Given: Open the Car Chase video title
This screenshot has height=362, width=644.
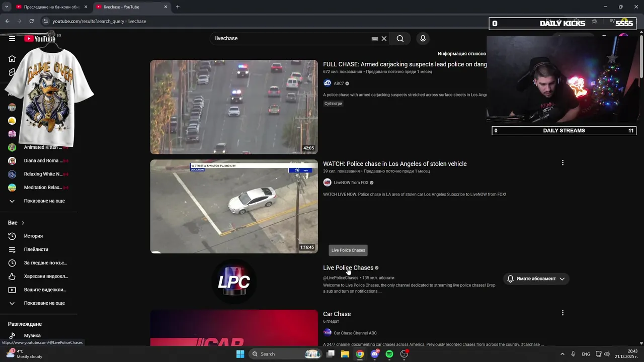Looking at the screenshot, I should [337, 314].
